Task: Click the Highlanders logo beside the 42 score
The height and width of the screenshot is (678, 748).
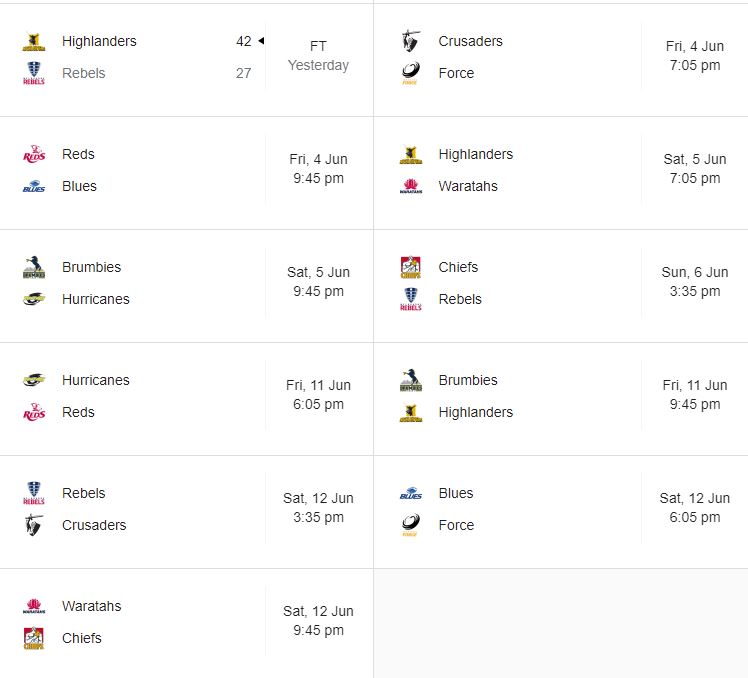Action: [x=34, y=42]
